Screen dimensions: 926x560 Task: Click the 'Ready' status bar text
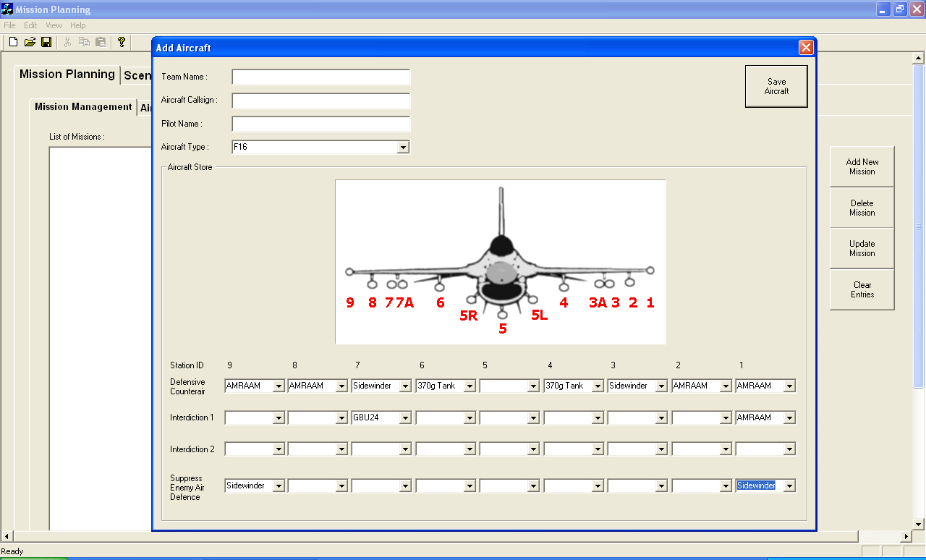point(12,551)
